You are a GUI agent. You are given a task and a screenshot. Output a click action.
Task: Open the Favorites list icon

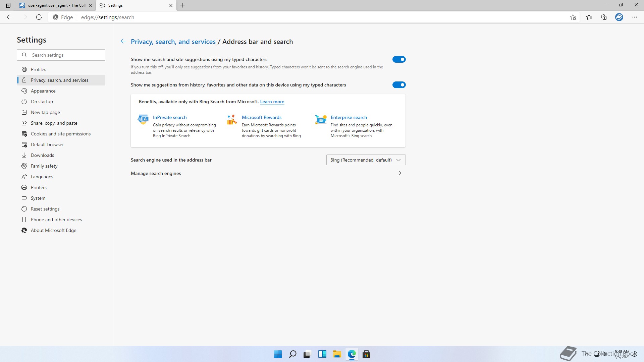coord(589,17)
